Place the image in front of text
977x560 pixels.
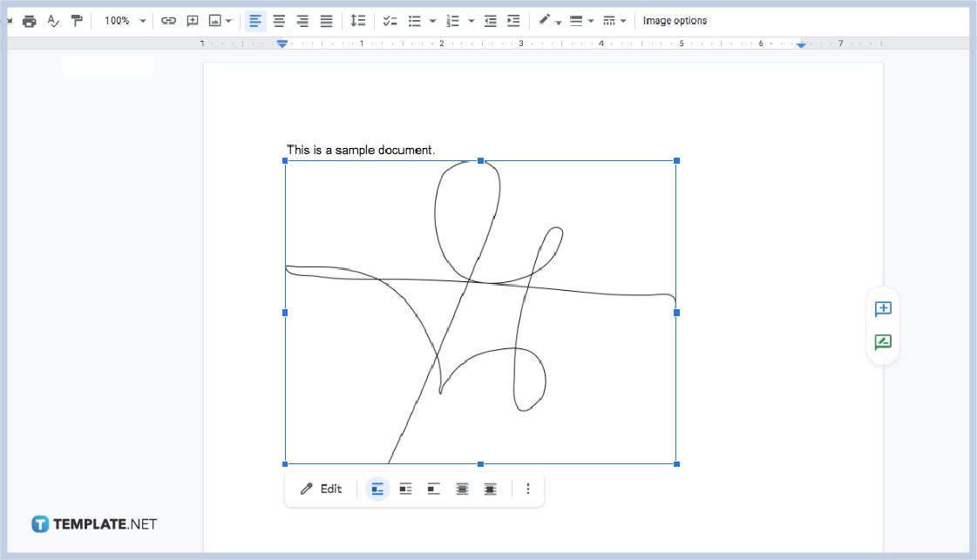click(x=490, y=489)
